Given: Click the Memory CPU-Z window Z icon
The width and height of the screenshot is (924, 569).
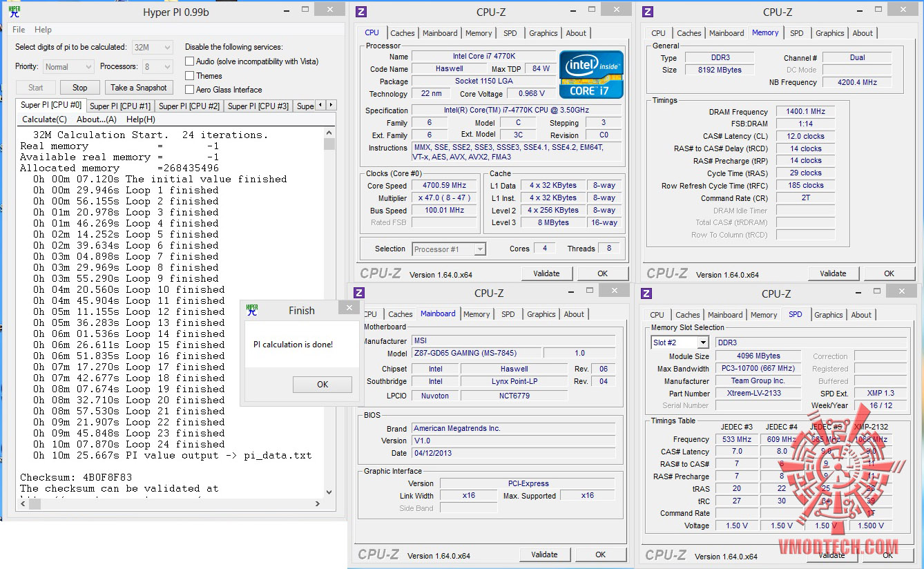Looking at the screenshot, I should point(648,12).
